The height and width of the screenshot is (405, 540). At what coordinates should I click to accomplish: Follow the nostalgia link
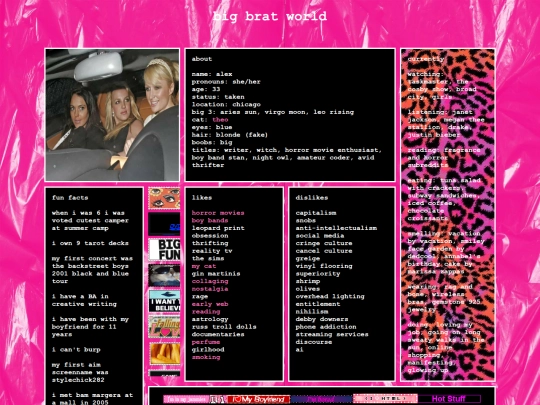210,289
